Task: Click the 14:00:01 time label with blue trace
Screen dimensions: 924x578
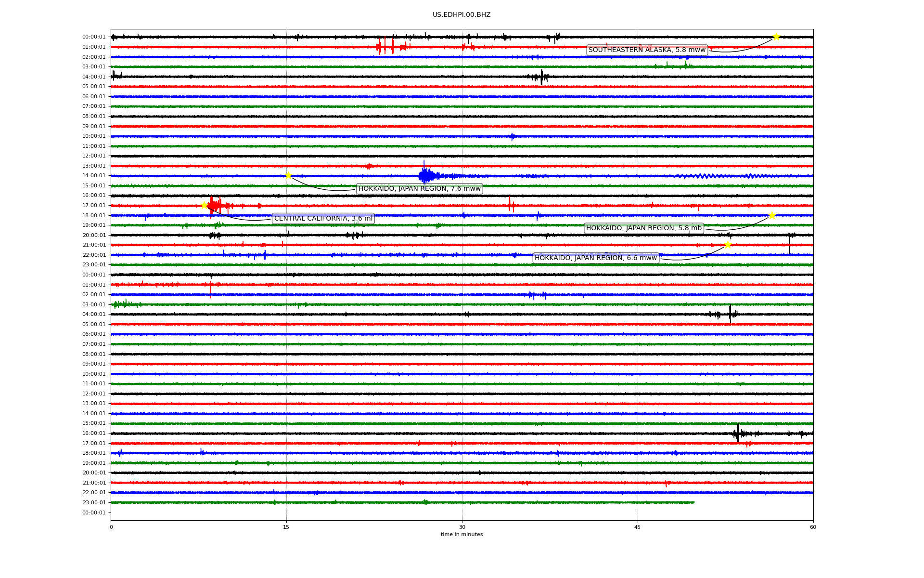Action: pos(94,176)
